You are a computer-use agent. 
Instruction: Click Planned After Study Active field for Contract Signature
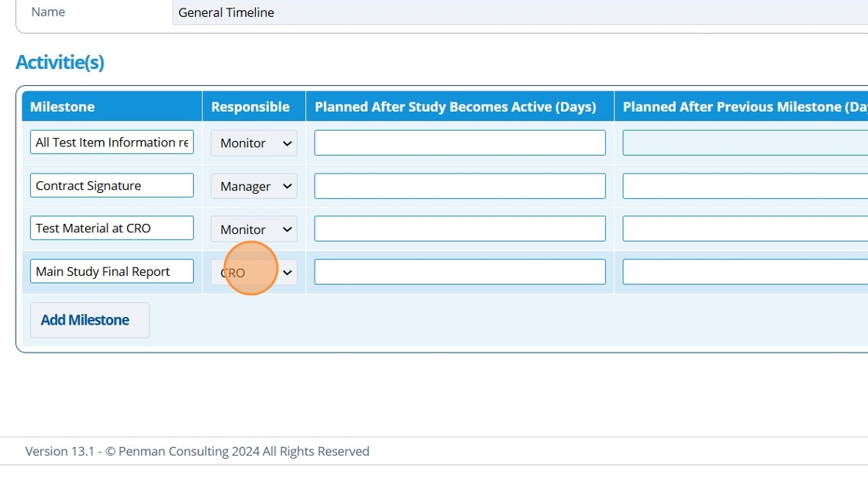(x=460, y=186)
